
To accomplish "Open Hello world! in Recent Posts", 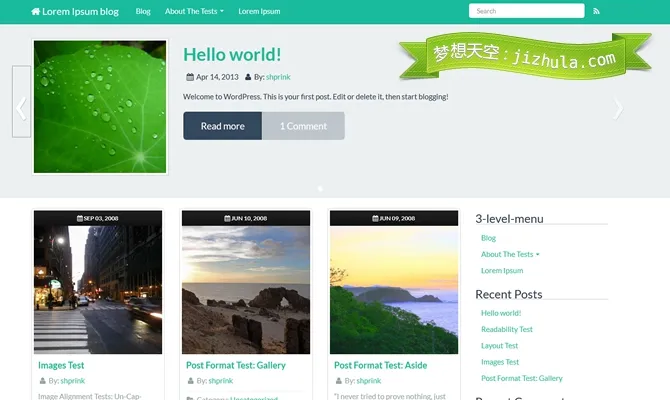I will tap(501, 313).
